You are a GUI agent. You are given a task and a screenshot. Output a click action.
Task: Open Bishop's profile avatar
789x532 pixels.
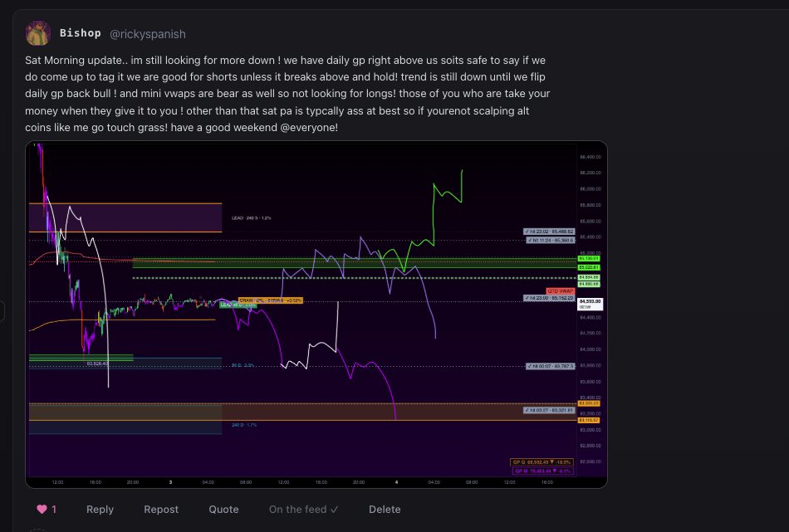(37, 33)
